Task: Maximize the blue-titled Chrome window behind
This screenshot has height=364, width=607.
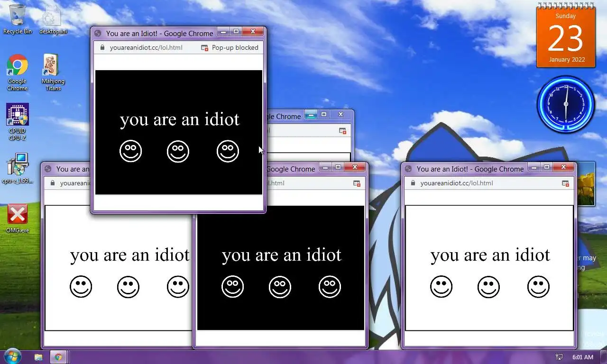Action: click(x=324, y=114)
